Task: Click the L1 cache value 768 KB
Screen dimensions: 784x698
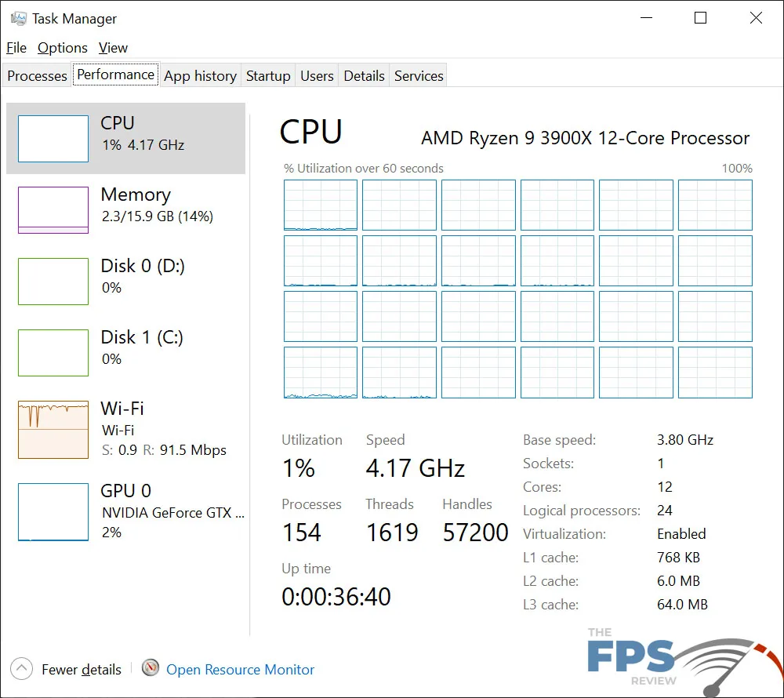Action: (678, 558)
